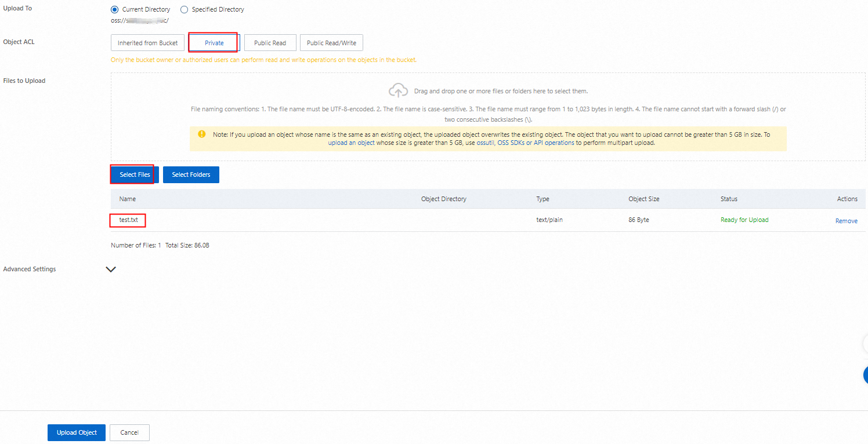Set Object ACL to Public Read/Write

[x=331, y=43]
